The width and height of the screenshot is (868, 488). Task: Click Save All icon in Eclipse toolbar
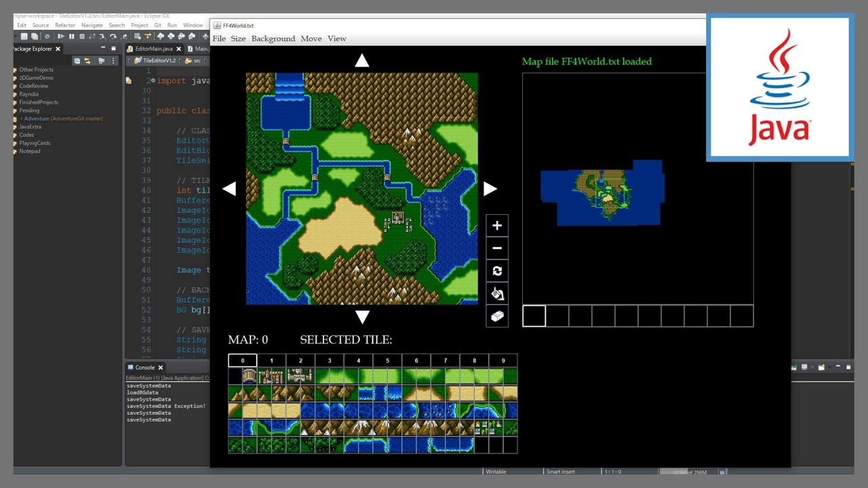(x=34, y=37)
